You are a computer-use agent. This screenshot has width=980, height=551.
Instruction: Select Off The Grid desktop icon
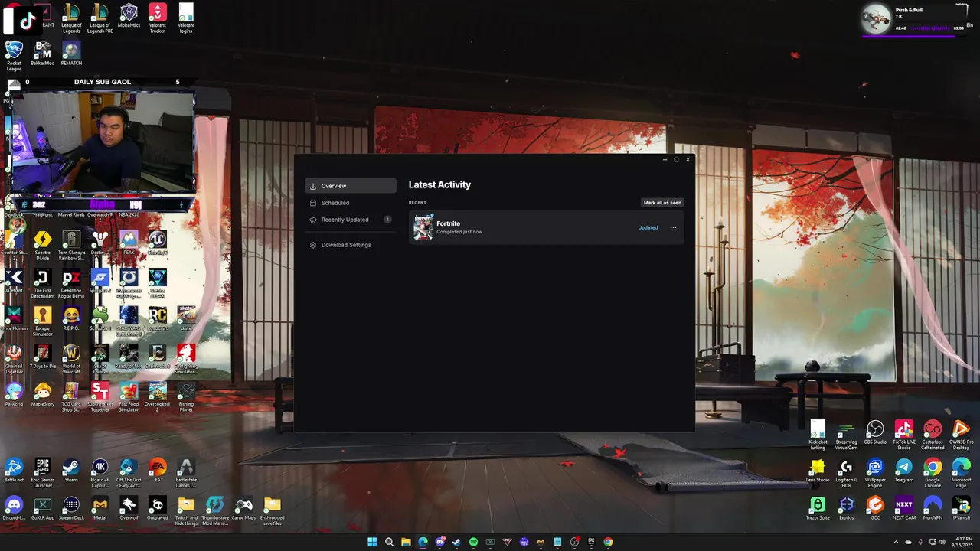129,472
